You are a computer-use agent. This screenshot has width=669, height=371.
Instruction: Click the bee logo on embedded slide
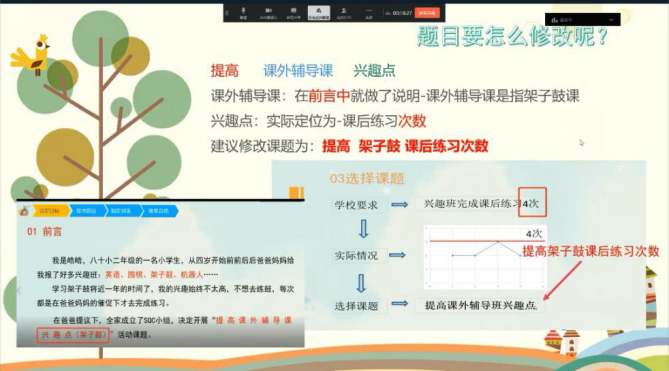[24, 210]
